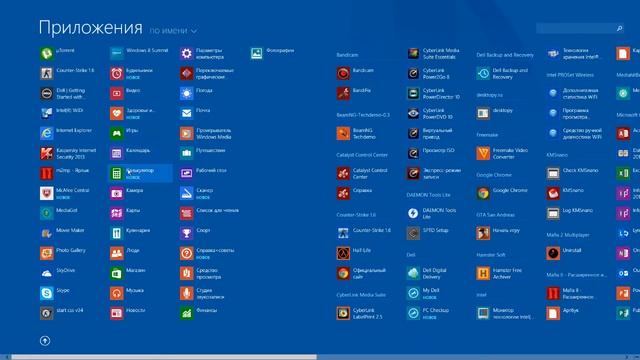640x360 pixels.
Task: Click the "Catalyst Control Center" group header
Action: tap(362, 155)
